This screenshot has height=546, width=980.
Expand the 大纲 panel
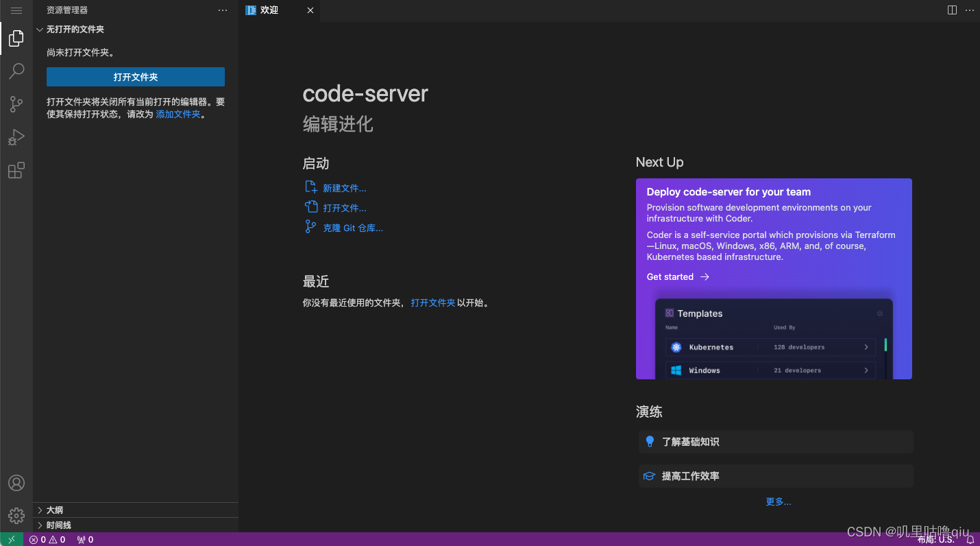point(136,510)
